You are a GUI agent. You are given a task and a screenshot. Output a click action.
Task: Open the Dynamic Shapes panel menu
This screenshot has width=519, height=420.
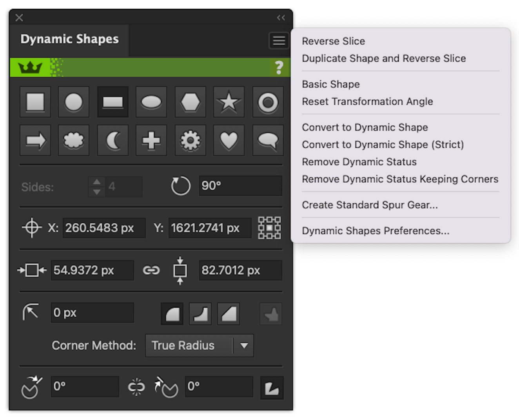tap(278, 40)
